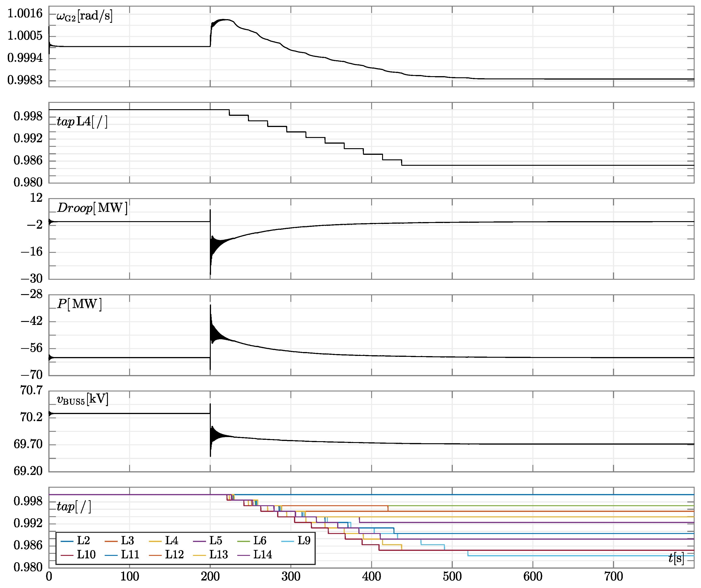This screenshot has height=588, width=701.
Task: Click the L5 legend entry
Action: pyautogui.click(x=216, y=541)
